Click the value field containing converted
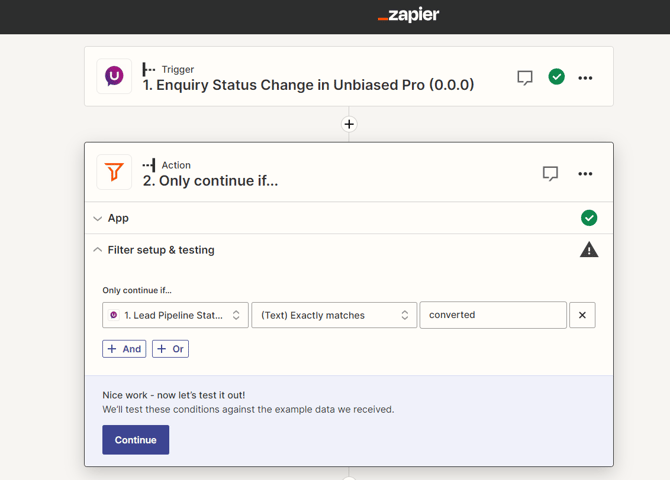This screenshot has height=480, width=670. pyautogui.click(x=493, y=315)
